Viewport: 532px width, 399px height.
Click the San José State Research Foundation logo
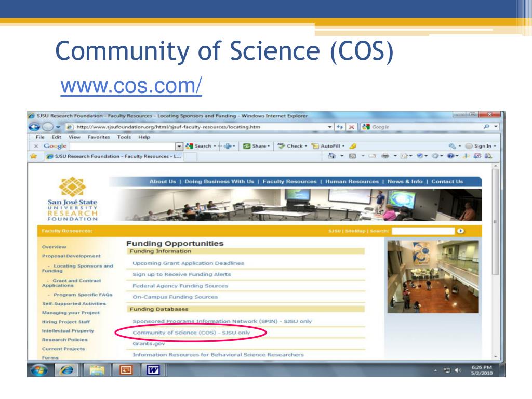(73, 199)
